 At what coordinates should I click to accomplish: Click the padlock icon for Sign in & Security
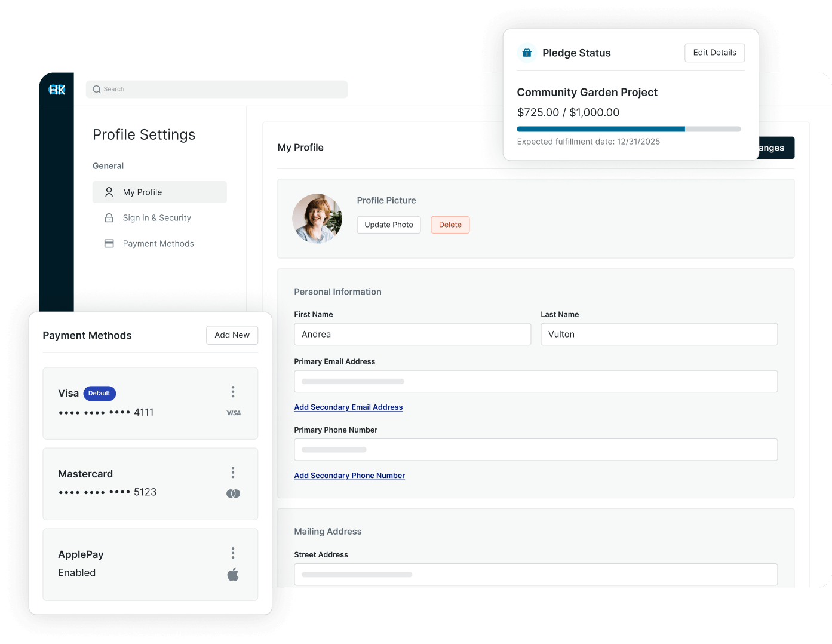[x=109, y=218]
